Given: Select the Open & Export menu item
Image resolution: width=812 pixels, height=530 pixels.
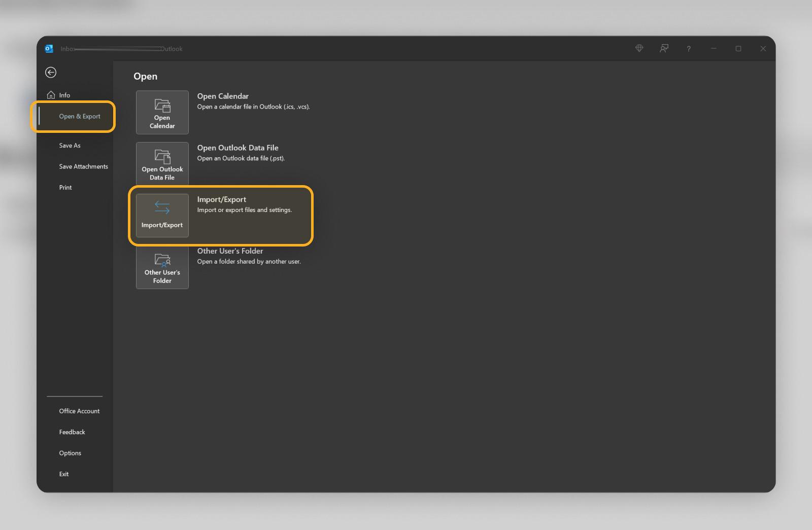Looking at the screenshot, I should point(79,116).
